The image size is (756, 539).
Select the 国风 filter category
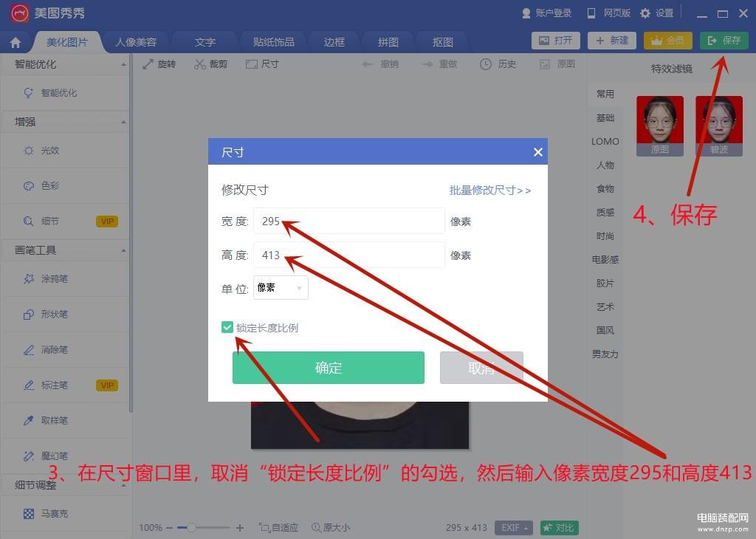click(x=605, y=330)
